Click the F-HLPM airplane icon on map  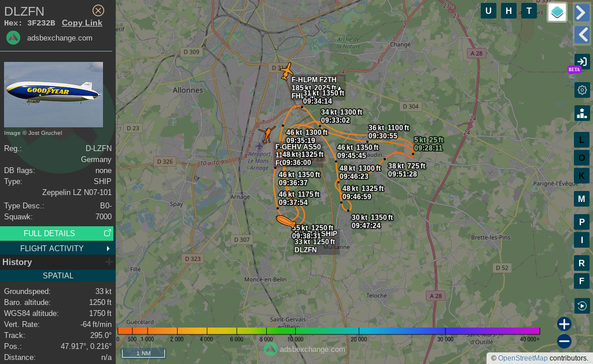[x=286, y=72]
